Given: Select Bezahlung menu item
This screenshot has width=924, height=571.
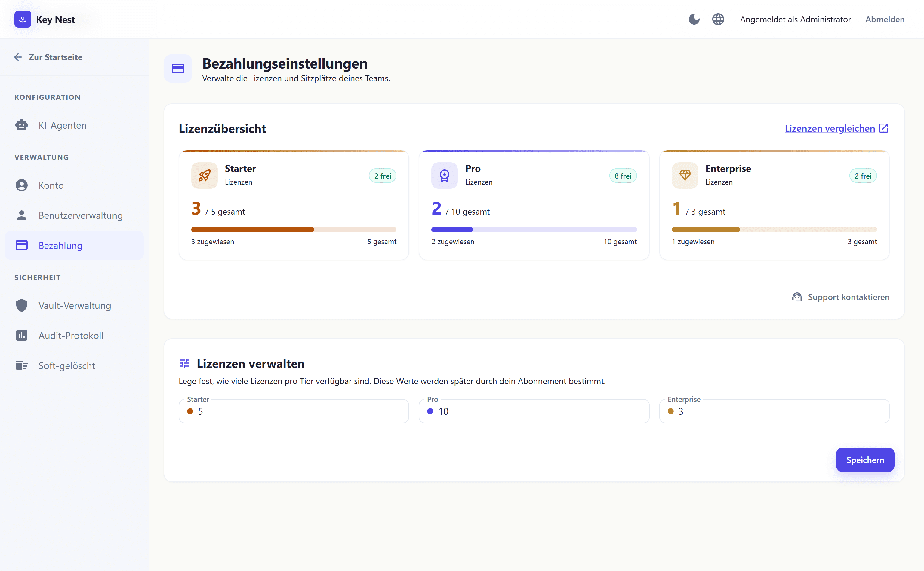Looking at the screenshot, I should coord(75,245).
